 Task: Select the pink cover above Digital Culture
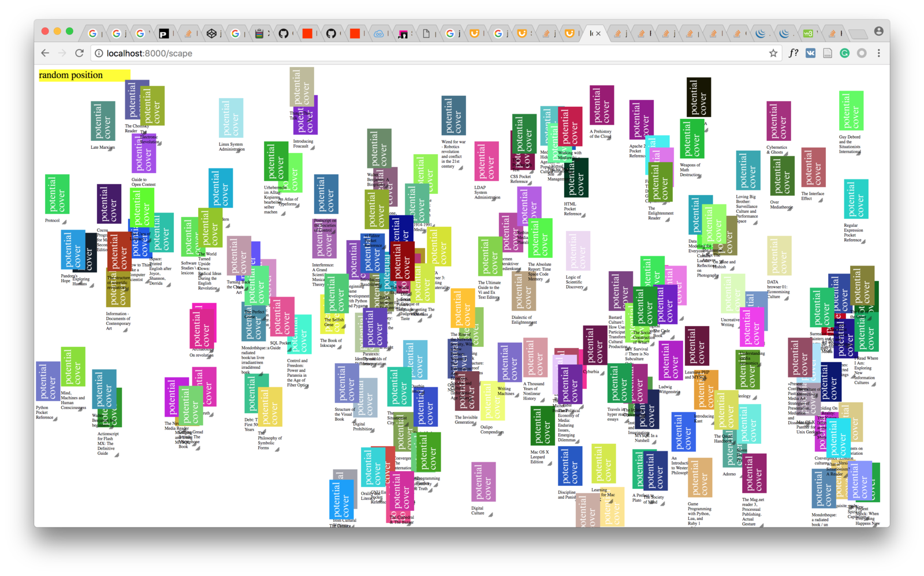click(x=483, y=482)
